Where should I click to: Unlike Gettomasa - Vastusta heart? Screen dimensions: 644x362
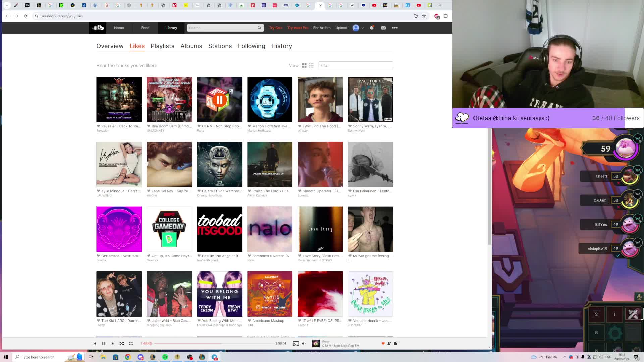[98, 256]
